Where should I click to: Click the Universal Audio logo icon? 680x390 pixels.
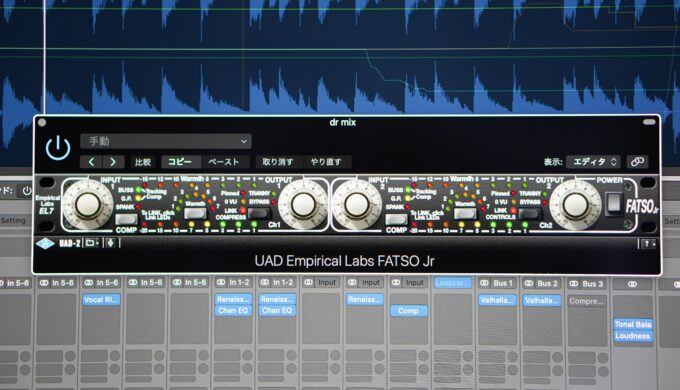tap(45, 243)
